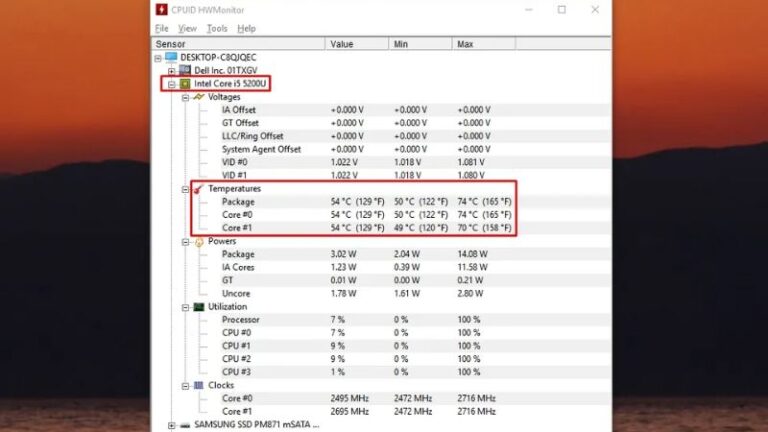Click the 70 °C Core #1 maximum temperature
The image size is (768, 432).
pyautogui.click(x=484, y=228)
